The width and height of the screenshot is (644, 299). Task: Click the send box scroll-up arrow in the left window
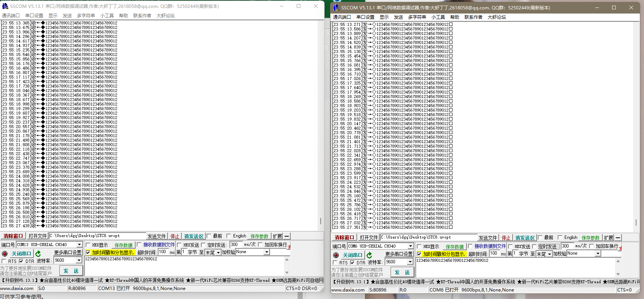coord(287,259)
